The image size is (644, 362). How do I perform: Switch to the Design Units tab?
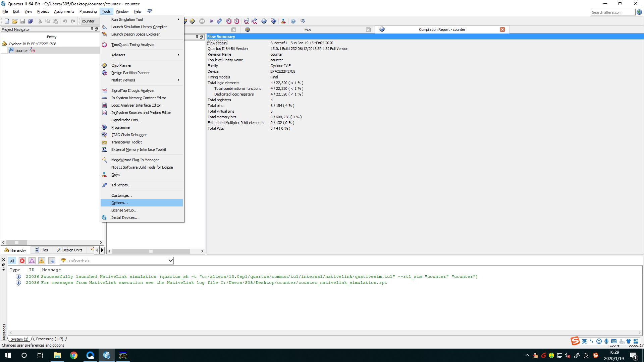tap(69, 250)
